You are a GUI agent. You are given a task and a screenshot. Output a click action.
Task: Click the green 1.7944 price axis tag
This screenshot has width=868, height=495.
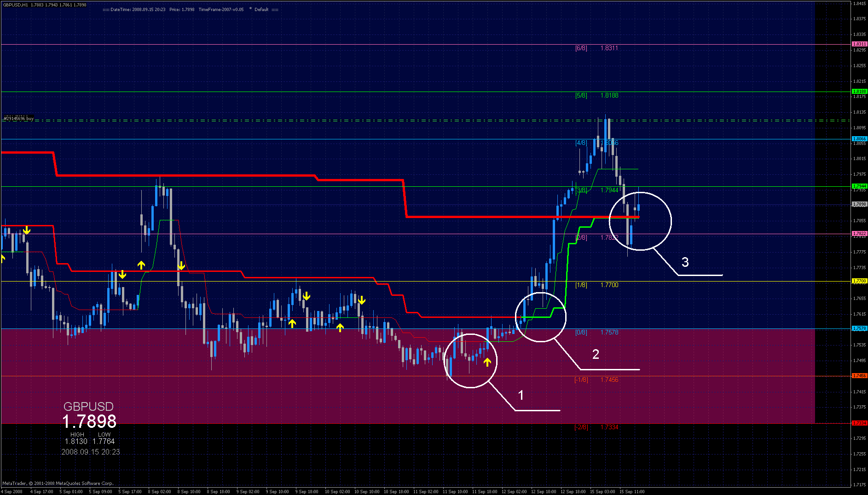(x=859, y=186)
